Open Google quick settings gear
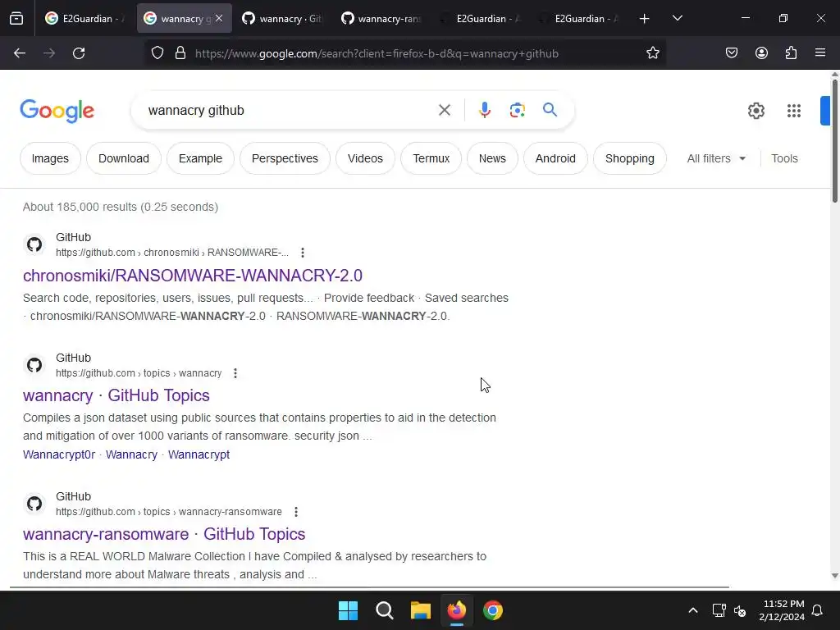840x630 pixels. [x=756, y=111]
